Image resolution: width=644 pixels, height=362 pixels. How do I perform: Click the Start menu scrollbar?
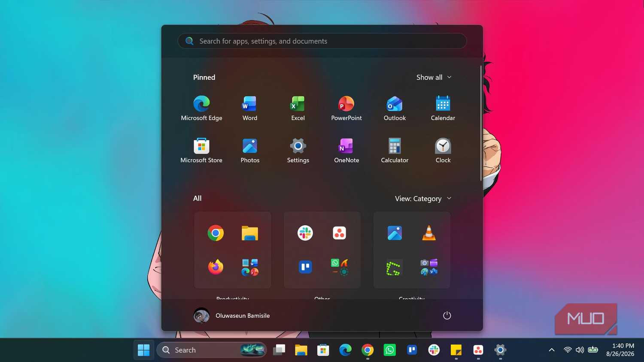click(x=481, y=123)
